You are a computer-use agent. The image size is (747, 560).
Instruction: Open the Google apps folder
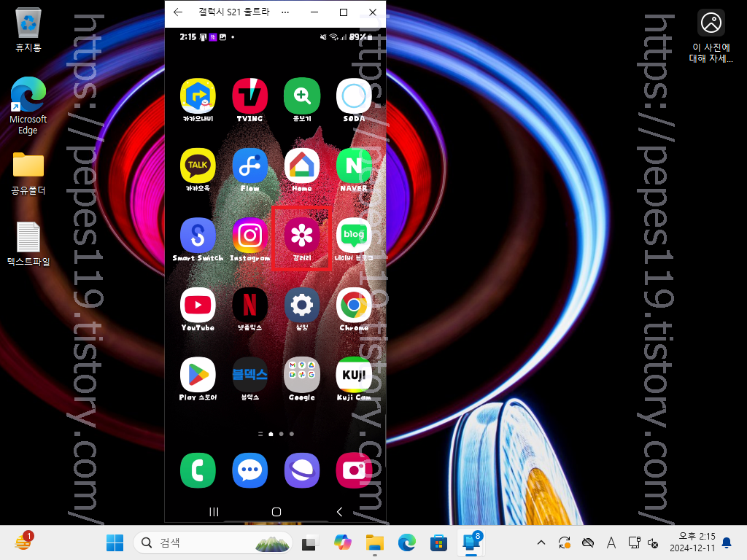pos(301,374)
